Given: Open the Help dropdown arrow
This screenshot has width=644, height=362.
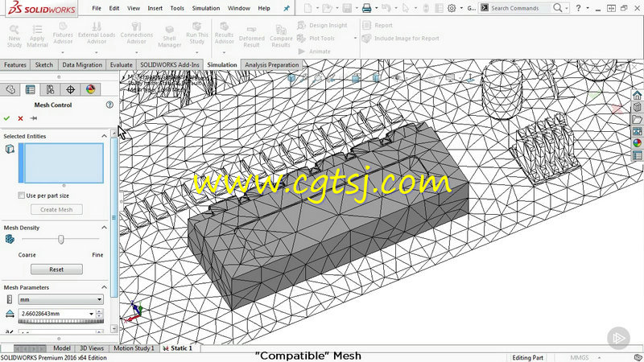Looking at the screenshot, I should click(x=588, y=8).
